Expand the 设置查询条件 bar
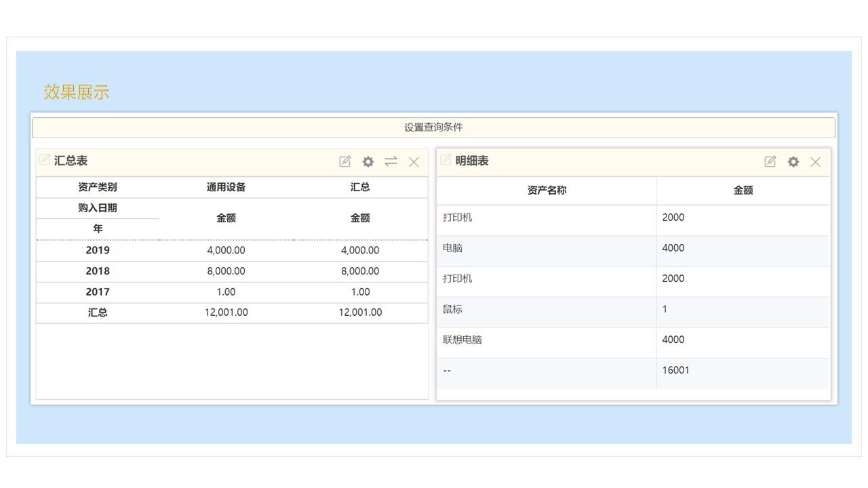The image size is (868, 488). click(434, 127)
